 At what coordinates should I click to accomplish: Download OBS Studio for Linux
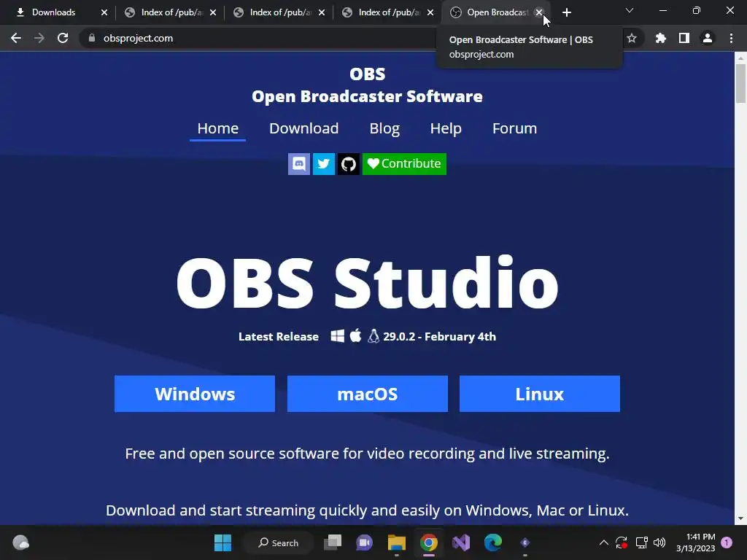(540, 394)
